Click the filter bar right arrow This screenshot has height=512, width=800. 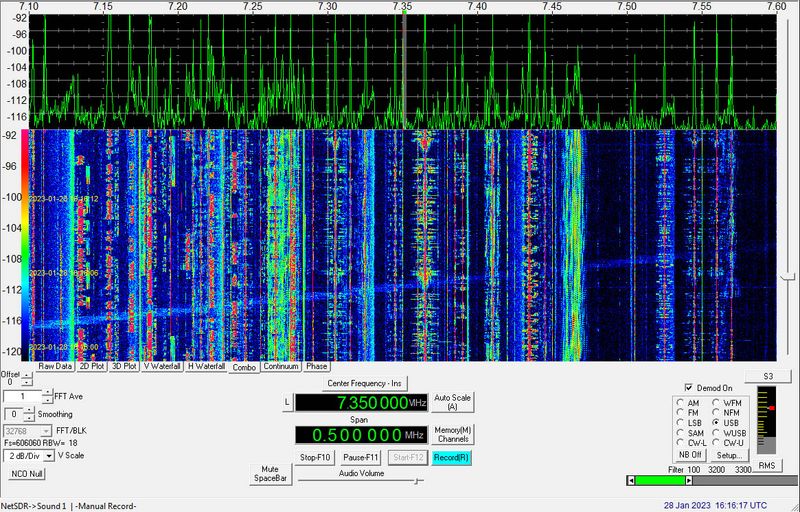tap(689, 480)
